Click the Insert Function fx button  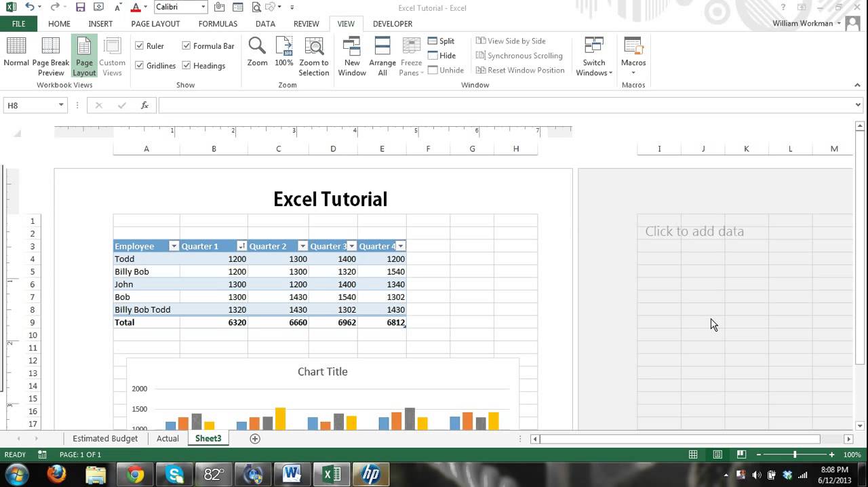tap(144, 105)
